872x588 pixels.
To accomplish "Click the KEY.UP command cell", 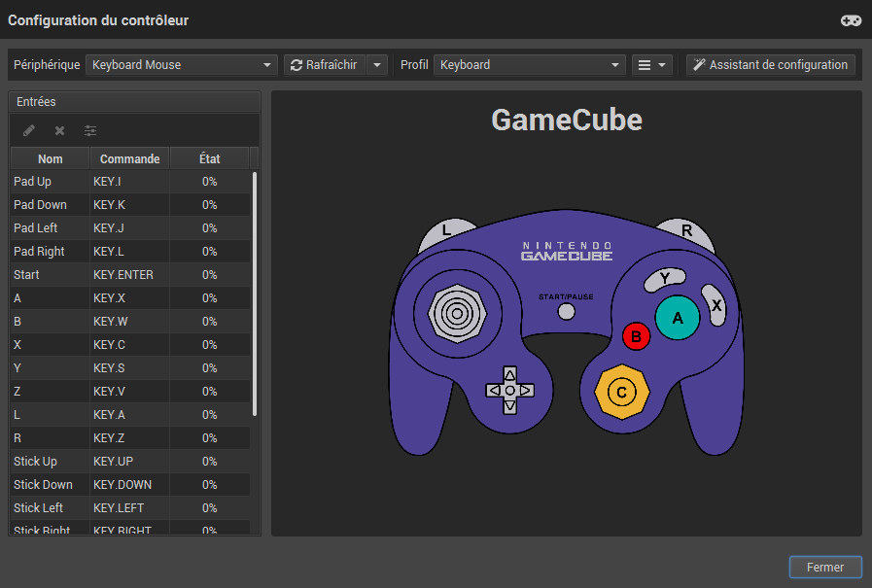I will pos(129,462).
